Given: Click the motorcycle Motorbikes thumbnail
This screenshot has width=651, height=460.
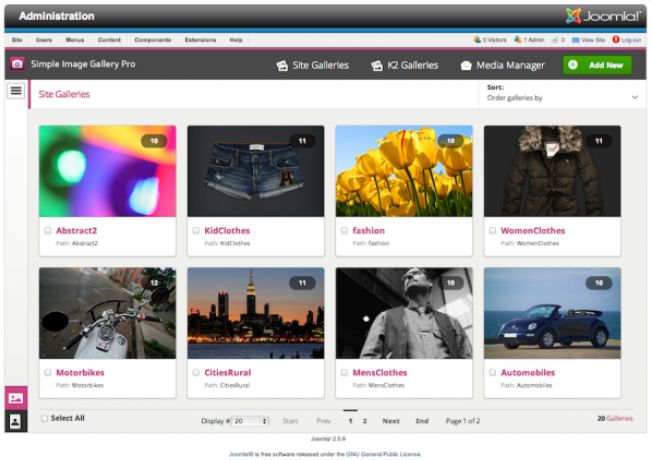Looking at the screenshot, I should 108,313.
